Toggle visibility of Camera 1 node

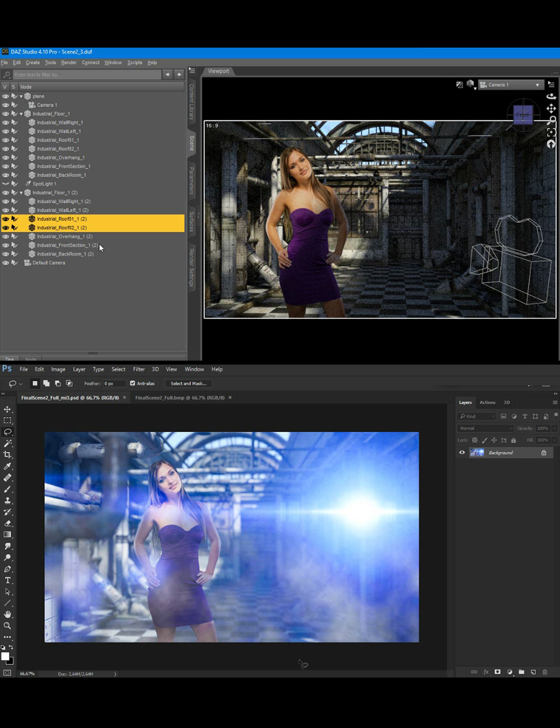point(6,105)
